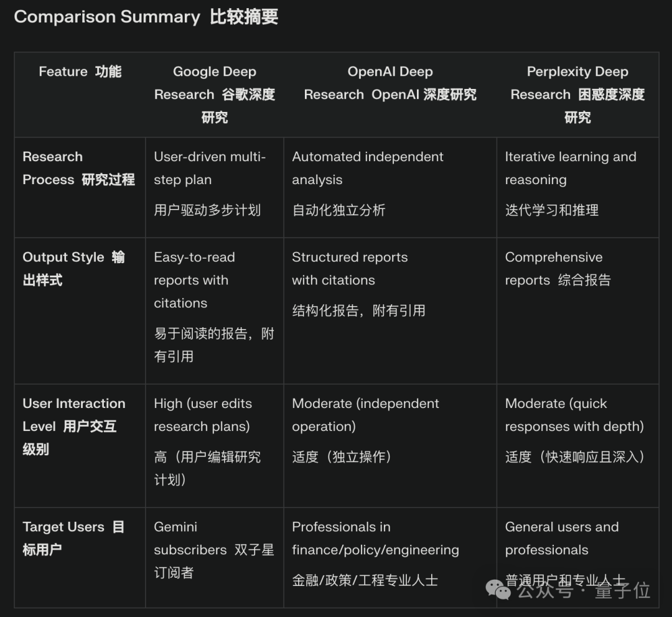Screen dimensions: 672x617
Task: Click the 'Comparison Summary 比较摘要' heading
Action: (146, 17)
